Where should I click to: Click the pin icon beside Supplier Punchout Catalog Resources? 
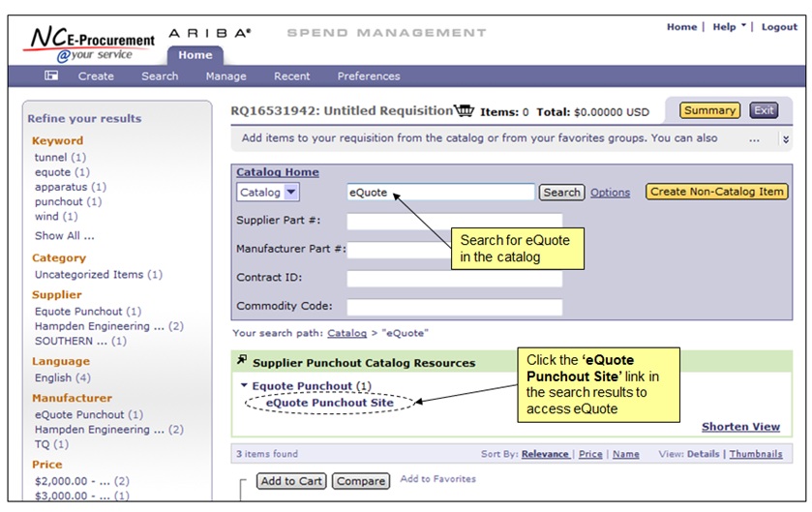tap(242, 362)
